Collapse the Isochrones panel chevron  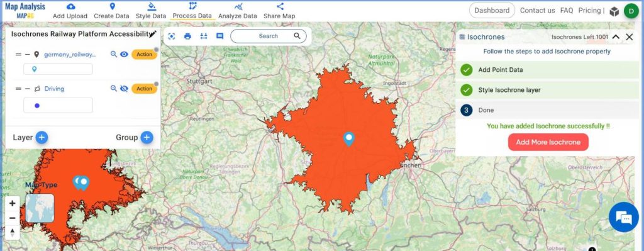[x=616, y=37]
